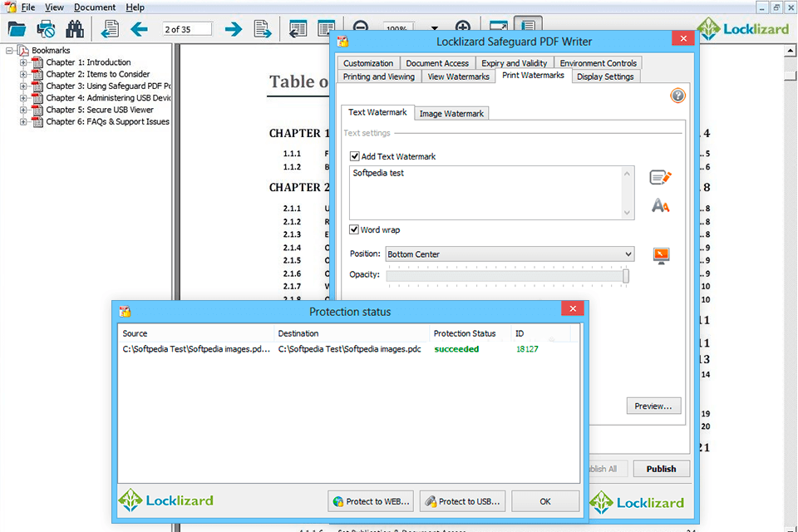Screen dimensions: 798x532
Task: Expand Chapter 5: Secure USB Viewer bookmark
Action: point(23,110)
